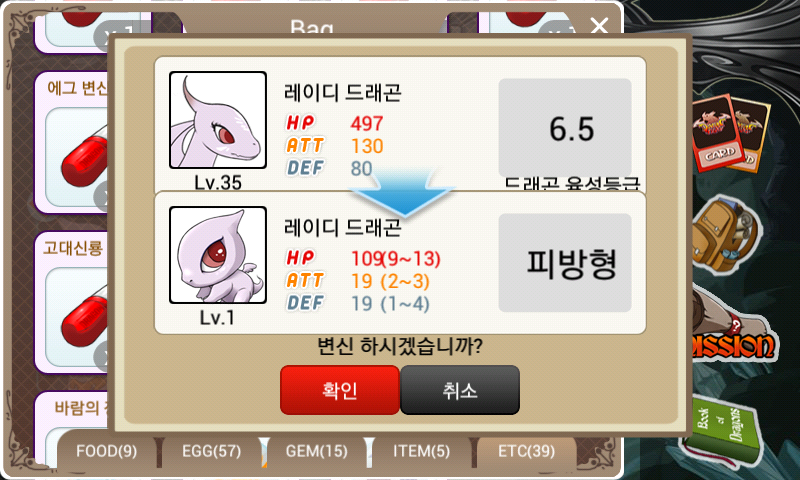
Task: Select the ETC(39) tab
Action: [x=527, y=451]
